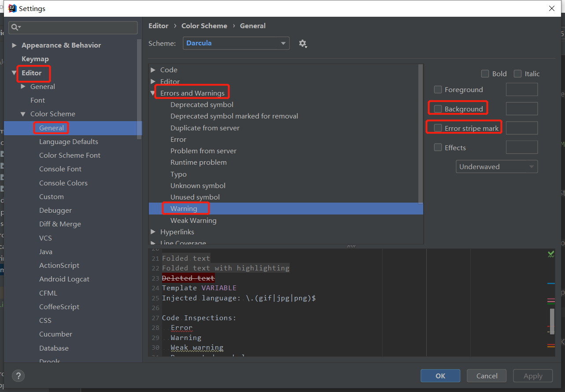Click the Foreground color swatch box

pyautogui.click(x=521, y=89)
